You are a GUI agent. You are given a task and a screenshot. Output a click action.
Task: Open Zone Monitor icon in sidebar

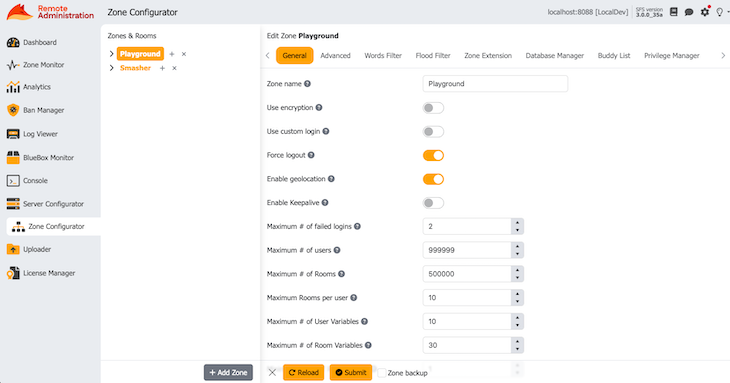click(13, 65)
